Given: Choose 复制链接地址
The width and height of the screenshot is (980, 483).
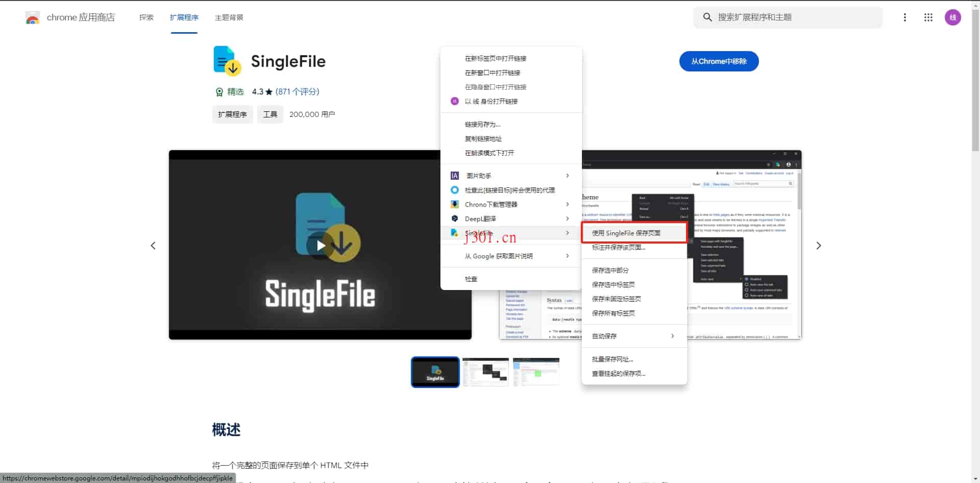Looking at the screenshot, I should (511, 138).
